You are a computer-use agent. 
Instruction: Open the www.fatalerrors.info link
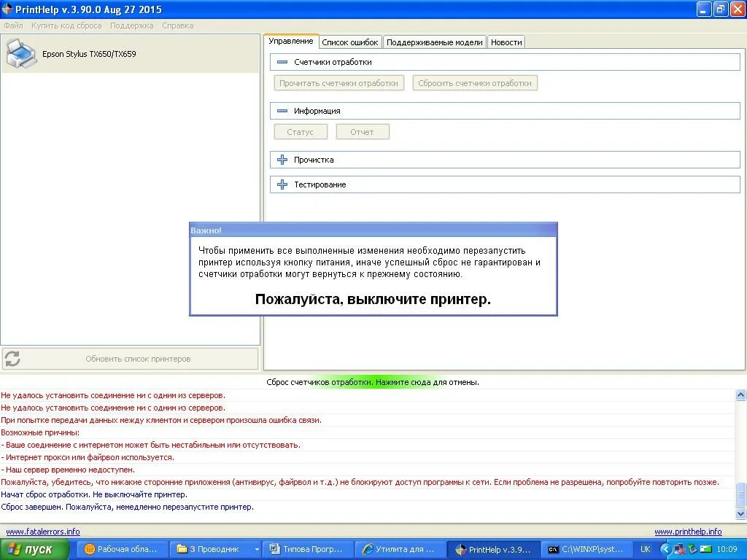click(x=43, y=532)
